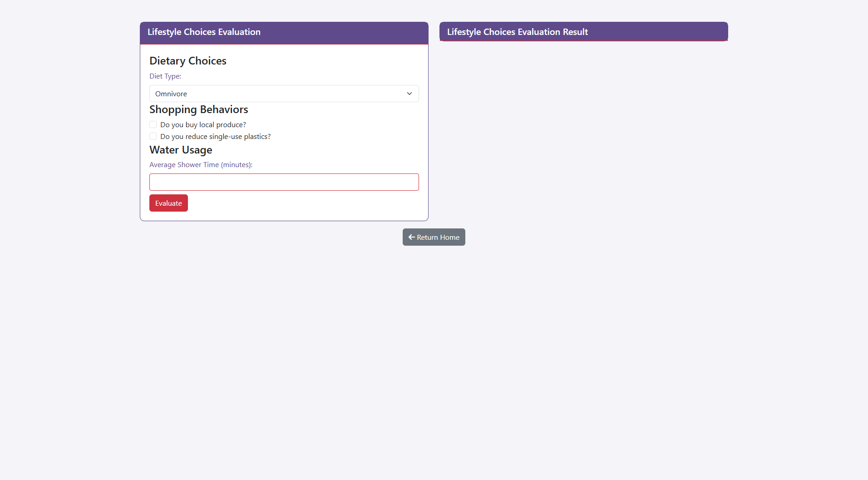Click the 'Average Shower Time (minutes):' label

click(x=201, y=165)
